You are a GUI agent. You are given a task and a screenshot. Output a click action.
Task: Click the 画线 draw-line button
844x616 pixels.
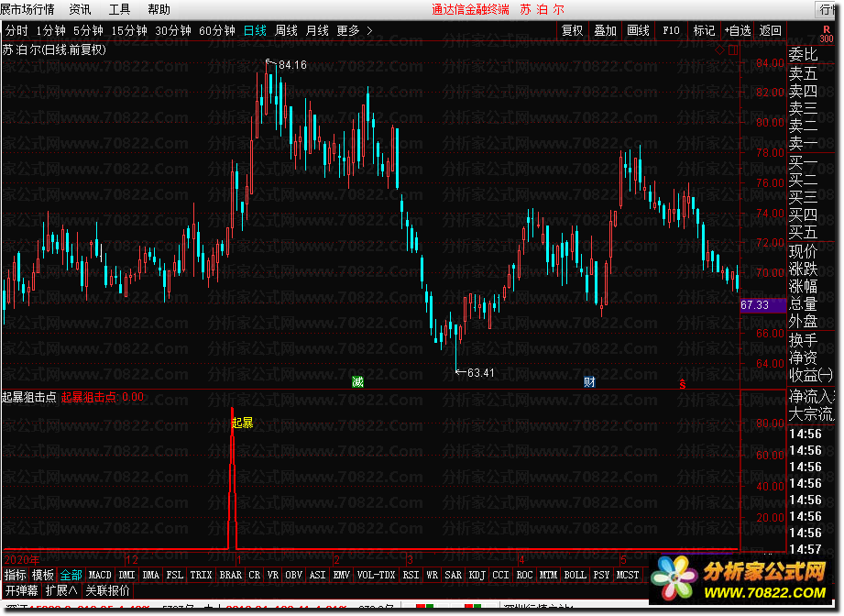(x=639, y=30)
